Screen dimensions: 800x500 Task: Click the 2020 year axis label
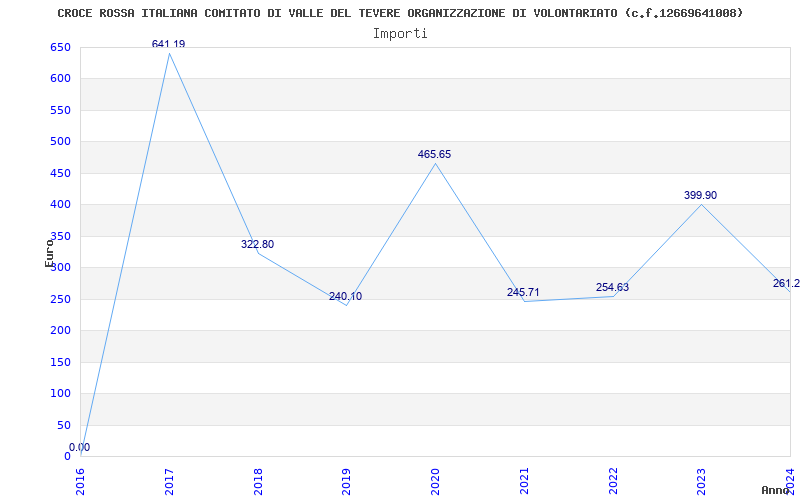pos(435,481)
